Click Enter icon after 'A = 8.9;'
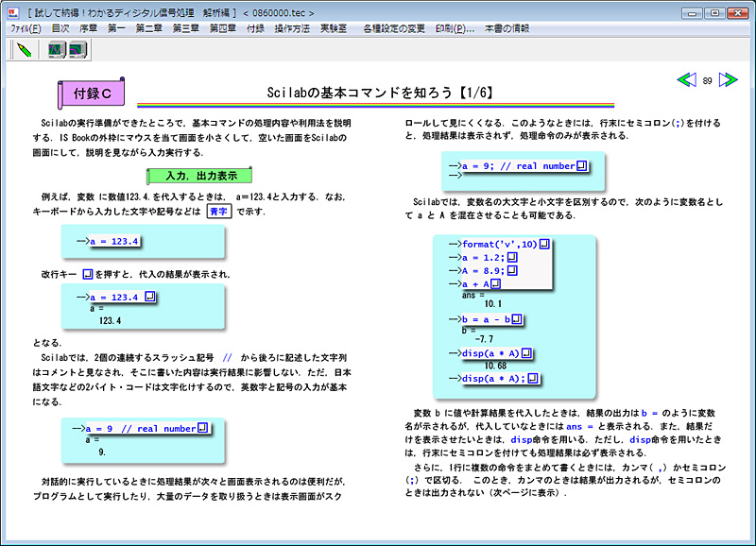Viewport: 756px width, 546px height. tap(512, 270)
